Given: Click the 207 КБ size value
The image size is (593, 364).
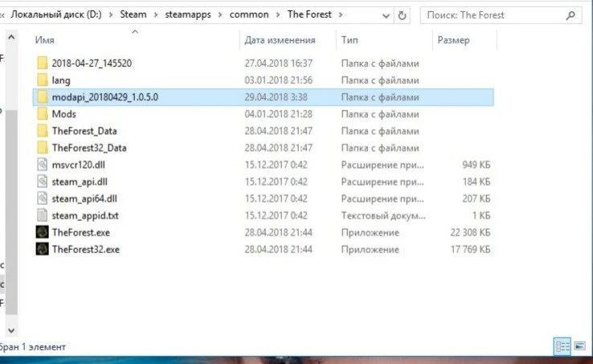Looking at the screenshot, I should (x=476, y=198).
